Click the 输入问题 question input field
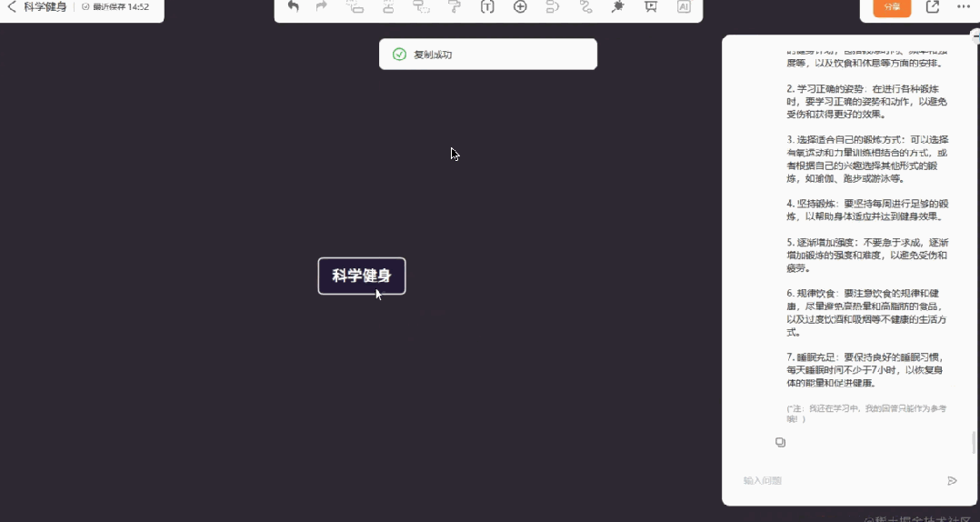 click(836, 480)
